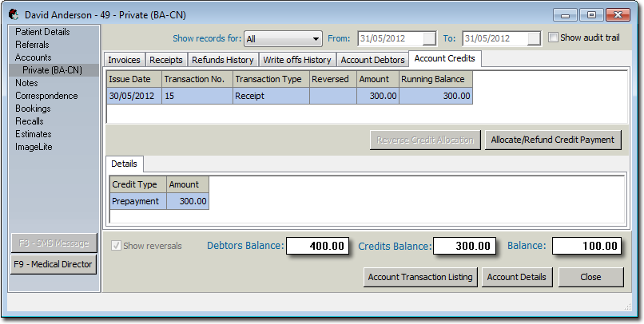Screen dimensions: 644x324
Task: Open the Refunds History tab
Action: [223, 60]
